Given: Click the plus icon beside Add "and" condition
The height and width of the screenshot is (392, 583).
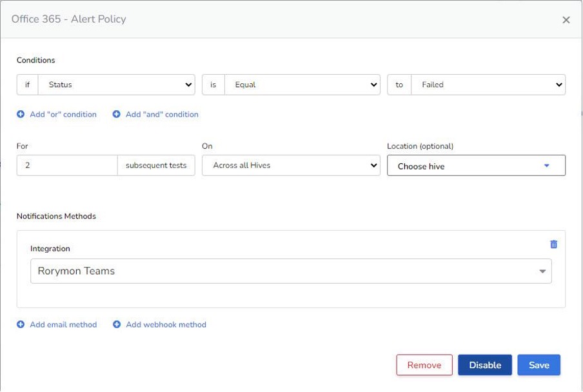Looking at the screenshot, I should click(117, 113).
